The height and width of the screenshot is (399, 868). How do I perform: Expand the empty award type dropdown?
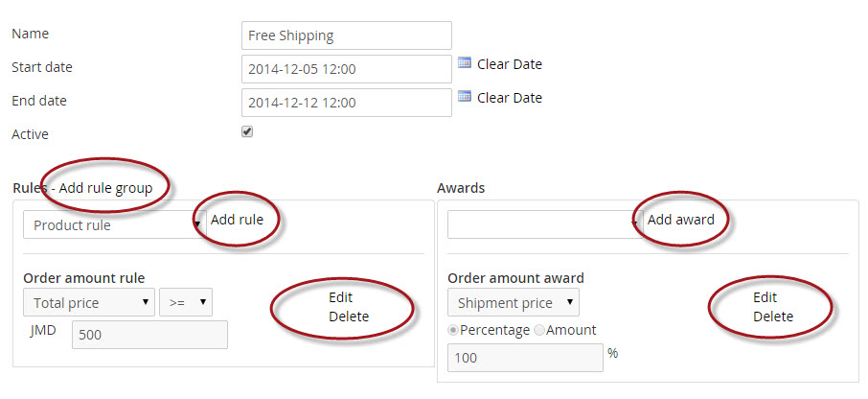click(545, 224)
